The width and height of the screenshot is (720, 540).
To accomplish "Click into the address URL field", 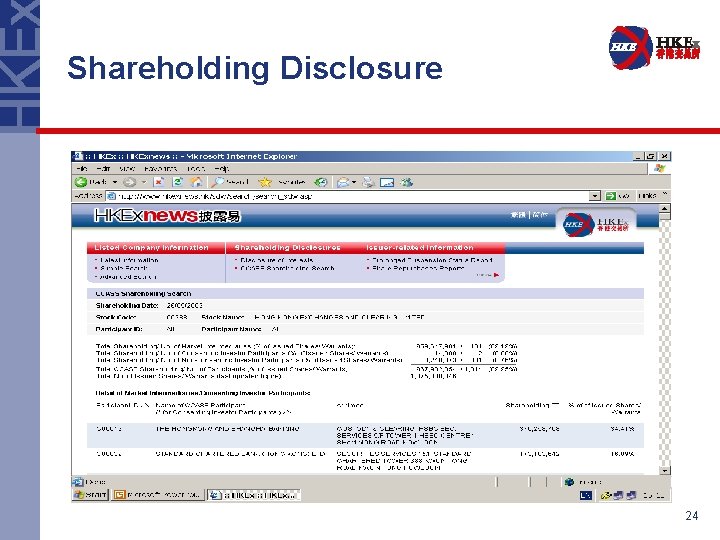I will [x=348, y=196].
